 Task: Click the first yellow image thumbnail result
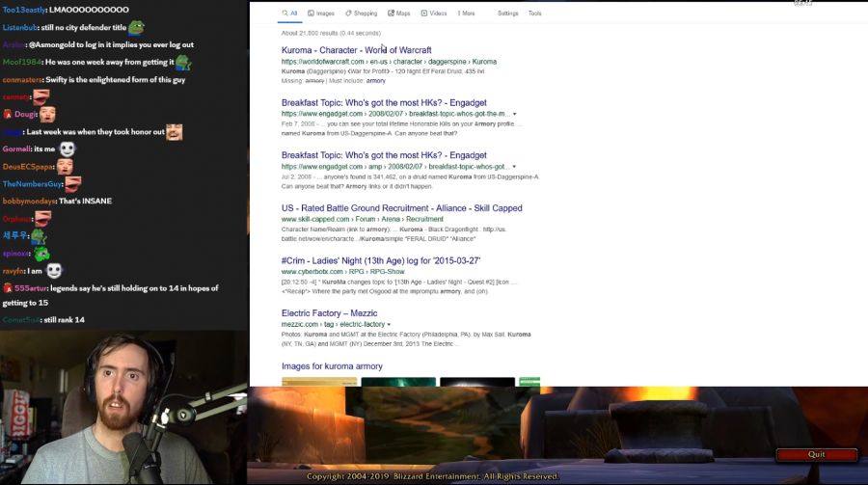319,382
